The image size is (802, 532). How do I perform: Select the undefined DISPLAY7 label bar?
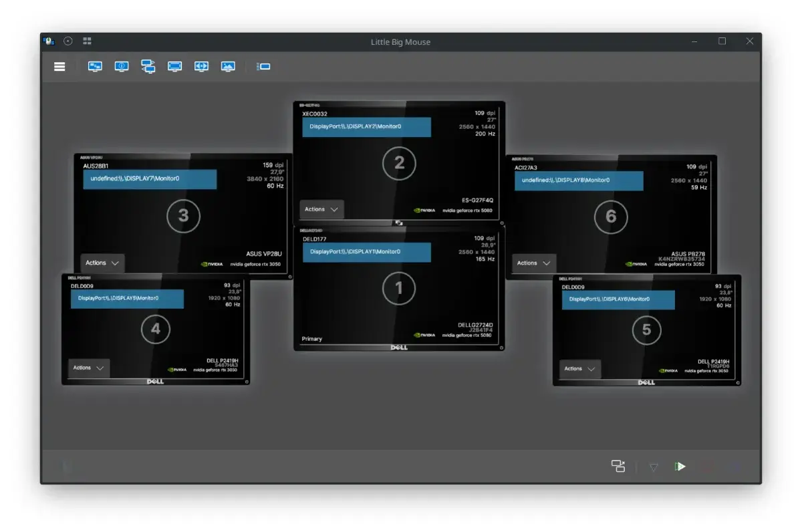150,179
